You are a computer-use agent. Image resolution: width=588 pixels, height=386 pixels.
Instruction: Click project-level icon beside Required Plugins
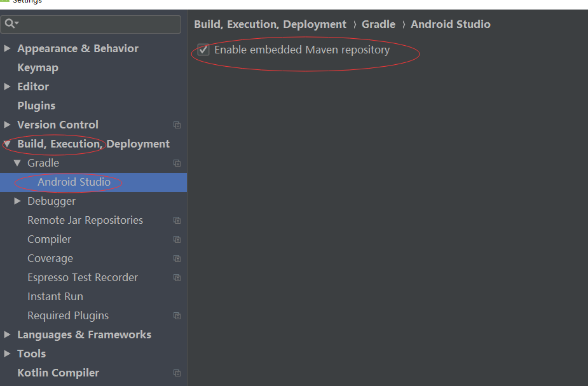click(177, 316)
